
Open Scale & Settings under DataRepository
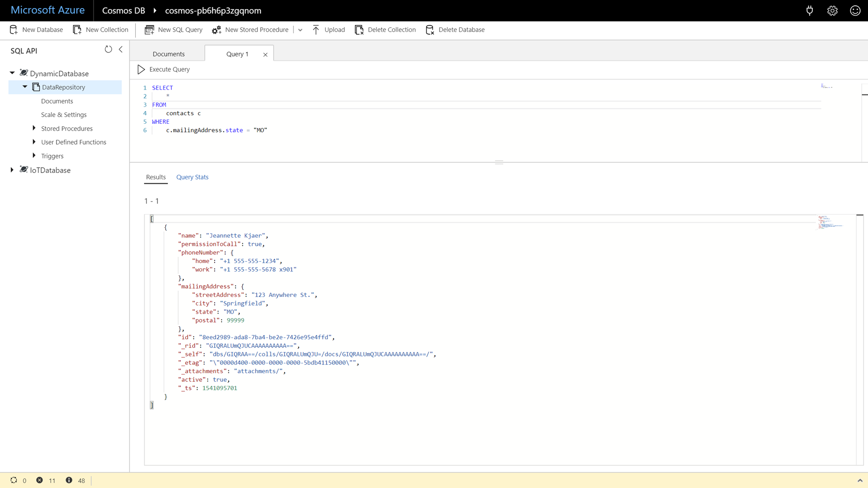click(63, 114)
